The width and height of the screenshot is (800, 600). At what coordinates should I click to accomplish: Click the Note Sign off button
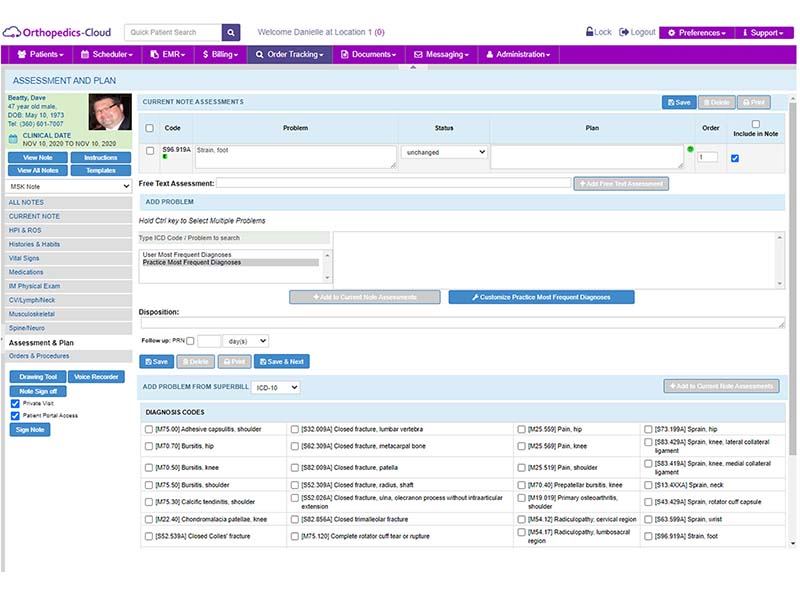pos(38,391)
